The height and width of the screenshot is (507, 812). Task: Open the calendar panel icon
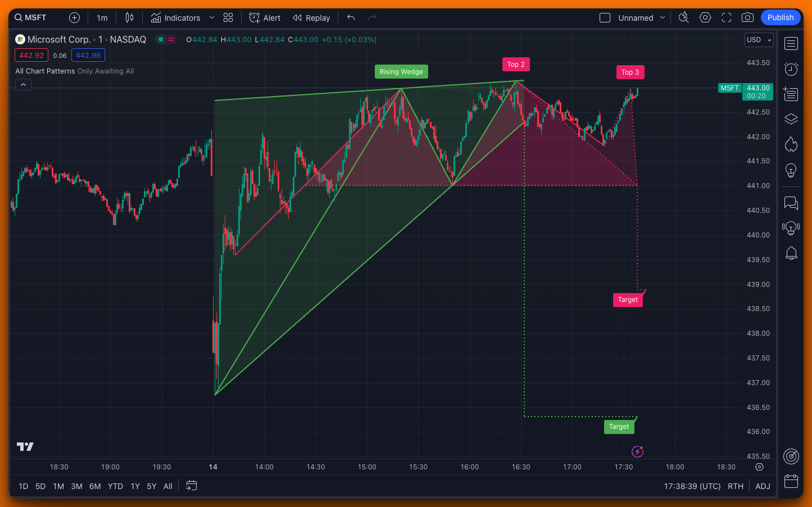(x=791, y=481)
